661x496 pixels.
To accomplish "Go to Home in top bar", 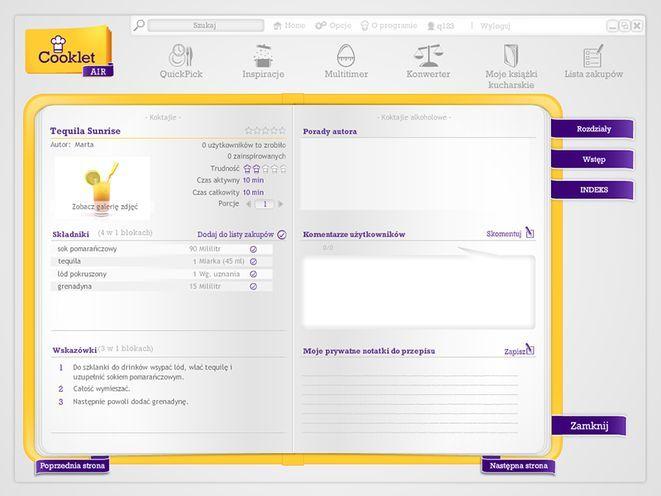I will (289, 26).
